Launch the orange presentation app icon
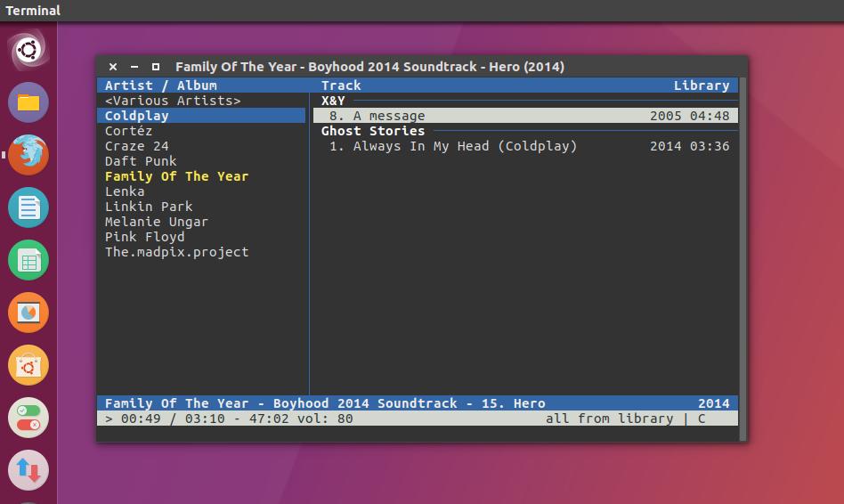This screenshot has height=504, width=844. pos(28,313)
